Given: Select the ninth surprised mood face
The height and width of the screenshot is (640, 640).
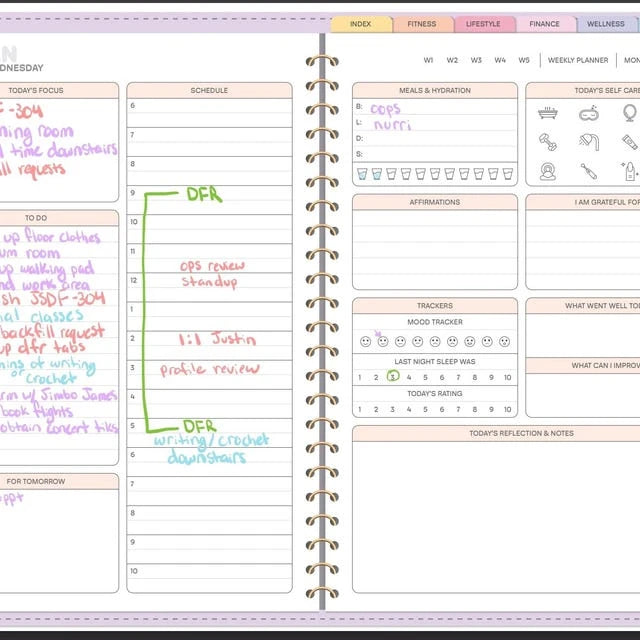Looking at the screenshot, I should click(x=504, y=342).
